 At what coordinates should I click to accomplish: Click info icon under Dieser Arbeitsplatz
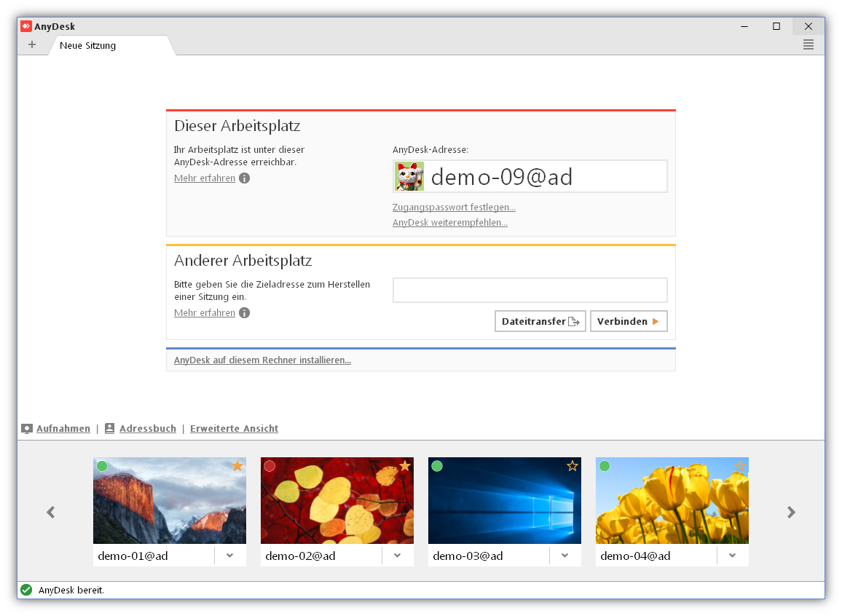pos(245,178)
